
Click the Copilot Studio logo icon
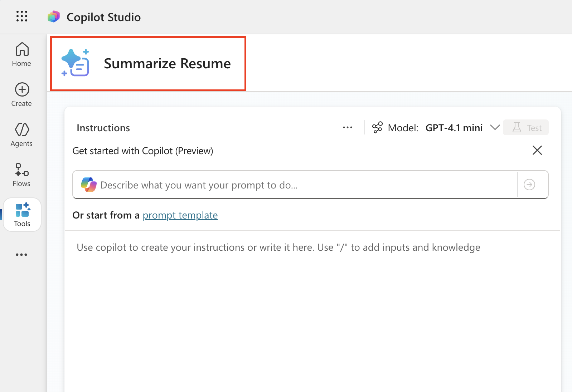point(54,17)
